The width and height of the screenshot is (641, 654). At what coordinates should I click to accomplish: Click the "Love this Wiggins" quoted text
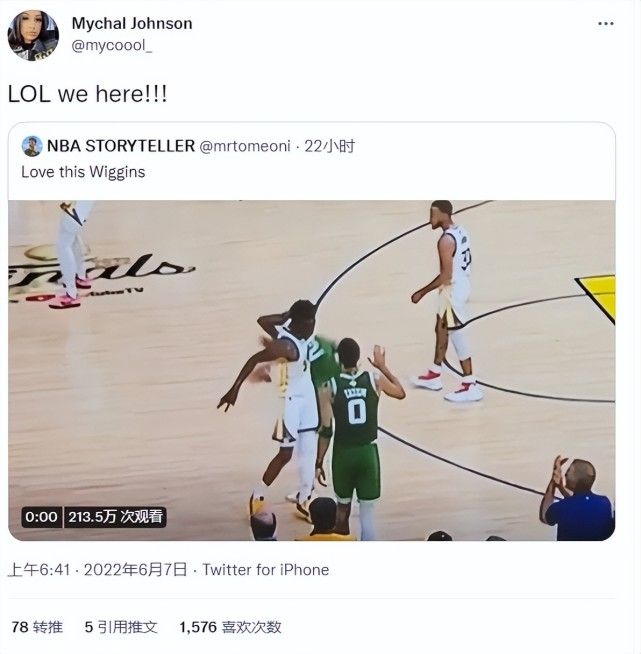[x=83, y=172]
